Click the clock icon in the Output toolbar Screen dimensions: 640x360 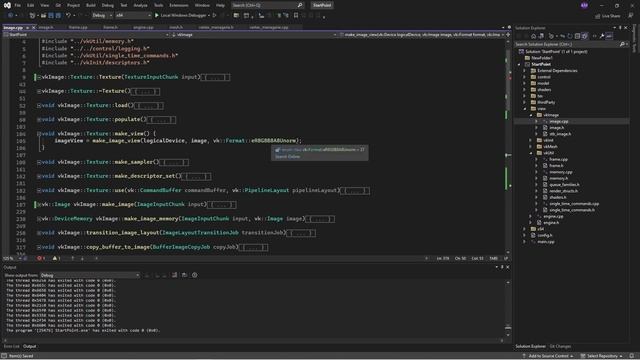[x=195, y=275]
